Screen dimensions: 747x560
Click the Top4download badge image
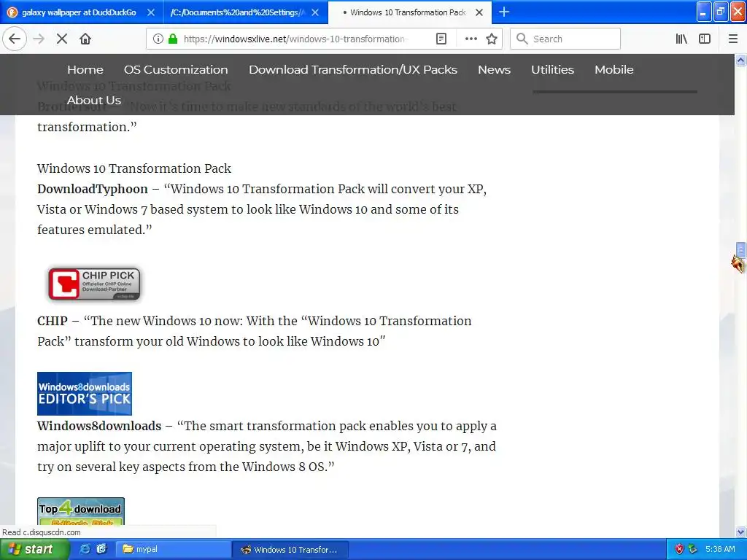[81, 512]
